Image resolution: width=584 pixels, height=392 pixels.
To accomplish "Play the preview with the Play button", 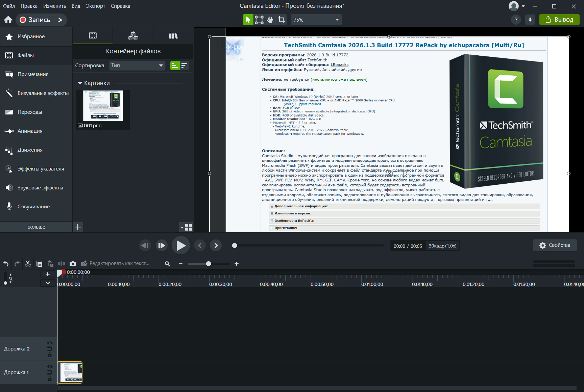I will [181, 245].
